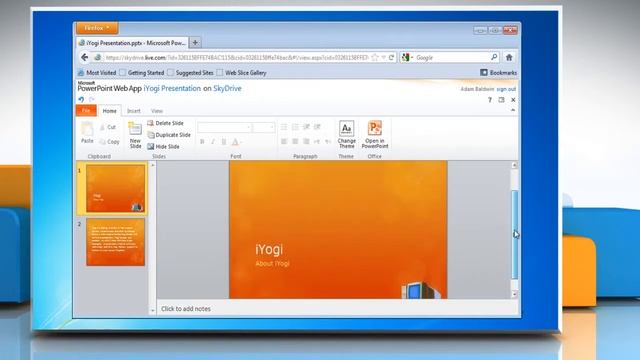
Task: Collapse the ribbon with the caret
Action: coord(513,110)
